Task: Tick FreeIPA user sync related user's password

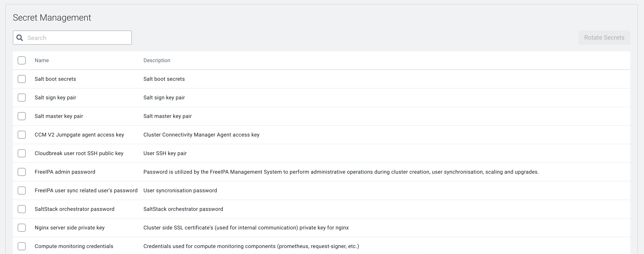Action: click(22, 190)
